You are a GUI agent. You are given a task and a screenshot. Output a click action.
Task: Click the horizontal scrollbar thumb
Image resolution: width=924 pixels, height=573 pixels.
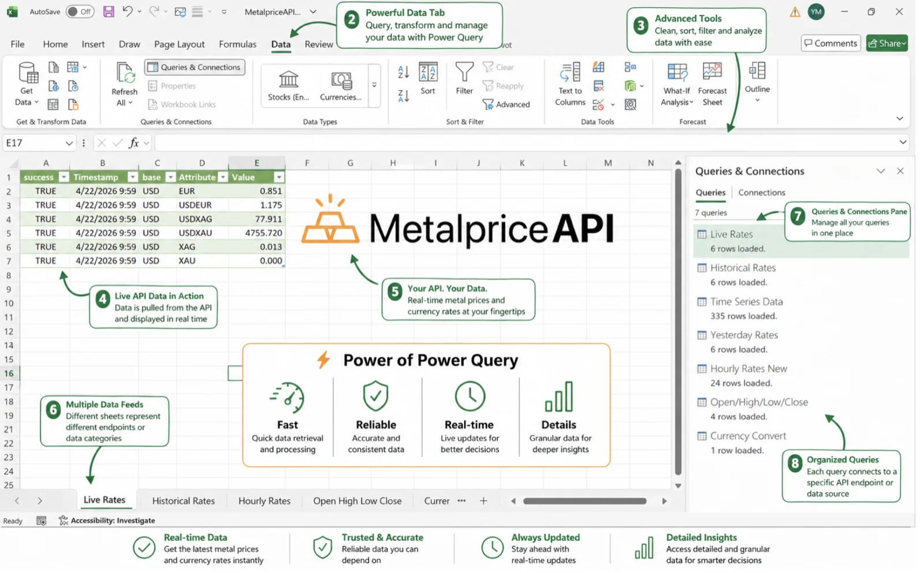[x=584, y=501]
